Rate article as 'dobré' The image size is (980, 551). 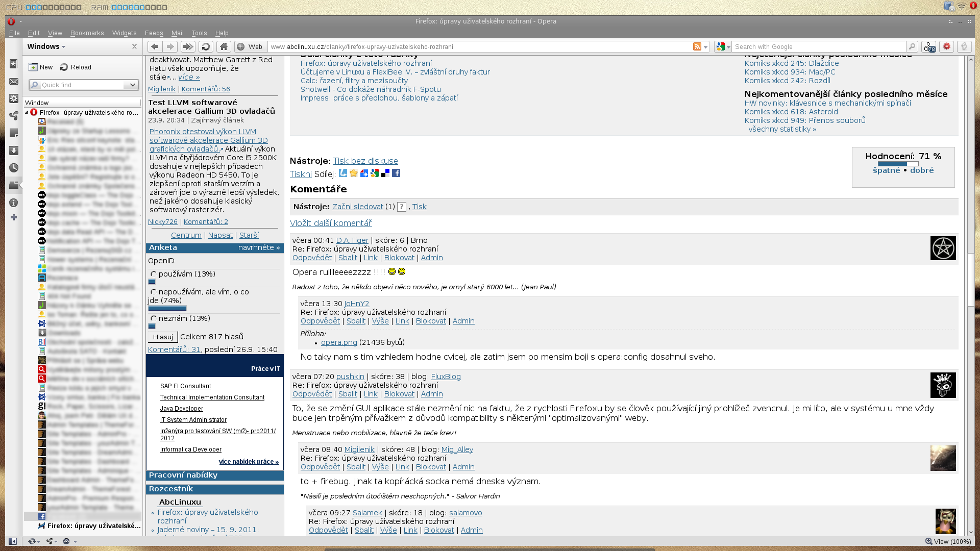(922, 170)
